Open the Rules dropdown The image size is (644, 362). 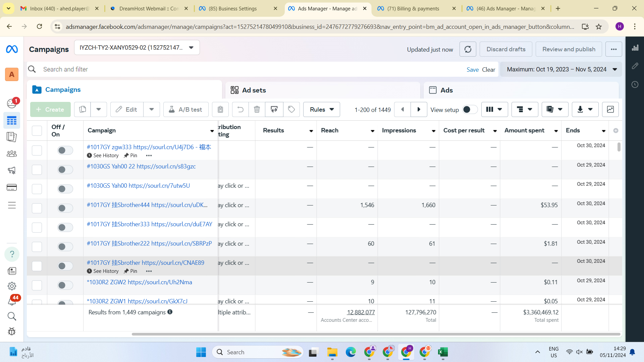(321, 109)
